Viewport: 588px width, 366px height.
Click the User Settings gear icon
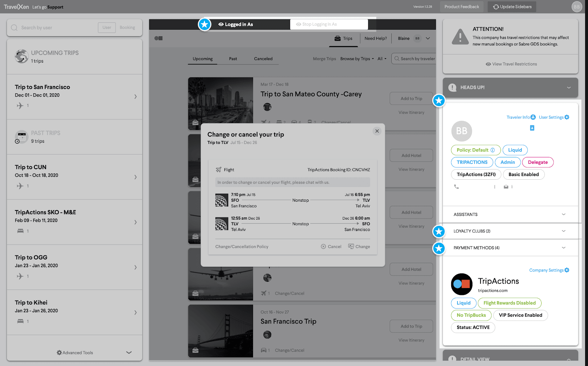coord(567,117)
